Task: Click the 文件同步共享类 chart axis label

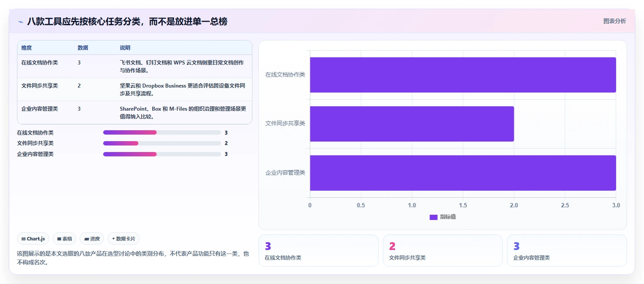Action: click(x=285, y=123)
